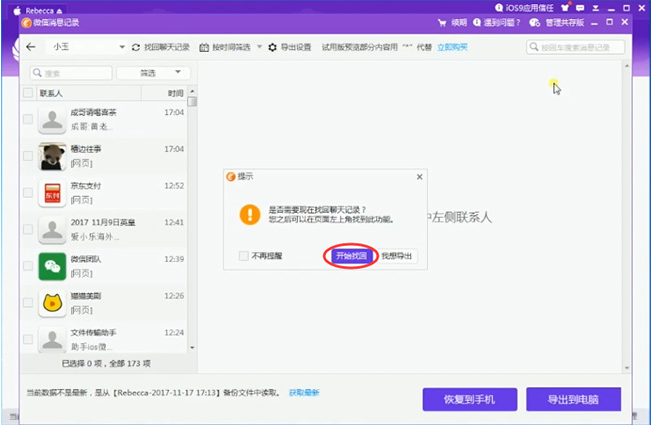Tick the checkbox for 成哥请喝喜茶
Image resolution: width=651 pixels, height=425 pixels.
(x=28, y=119)
